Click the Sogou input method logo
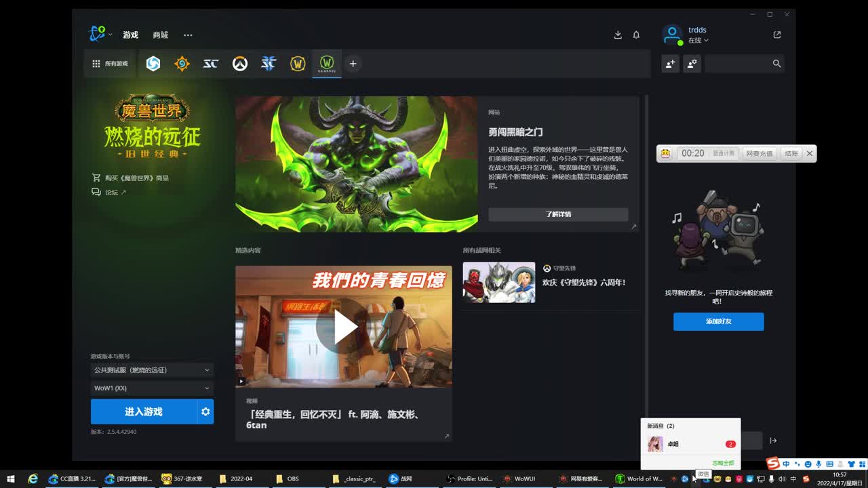This screenshot has width=868, height=488. point(773,464)
